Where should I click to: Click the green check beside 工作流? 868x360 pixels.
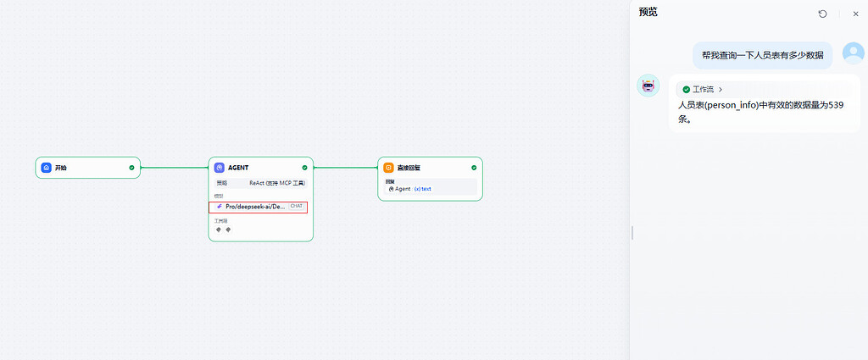point(687,89)
